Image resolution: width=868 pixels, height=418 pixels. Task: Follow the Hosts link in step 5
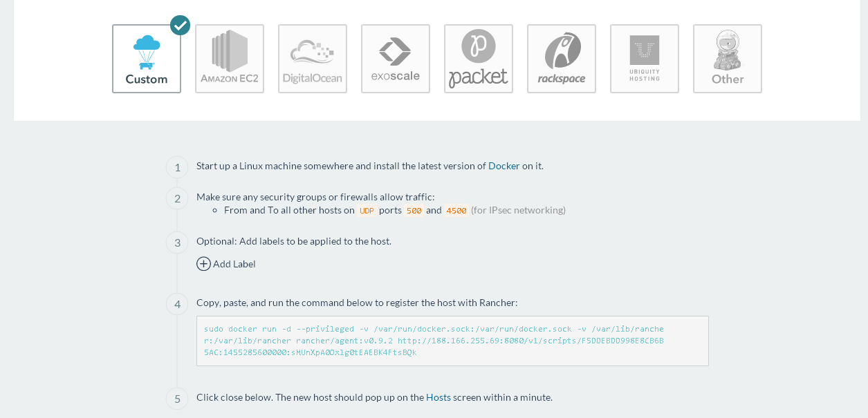pos(438,397)
